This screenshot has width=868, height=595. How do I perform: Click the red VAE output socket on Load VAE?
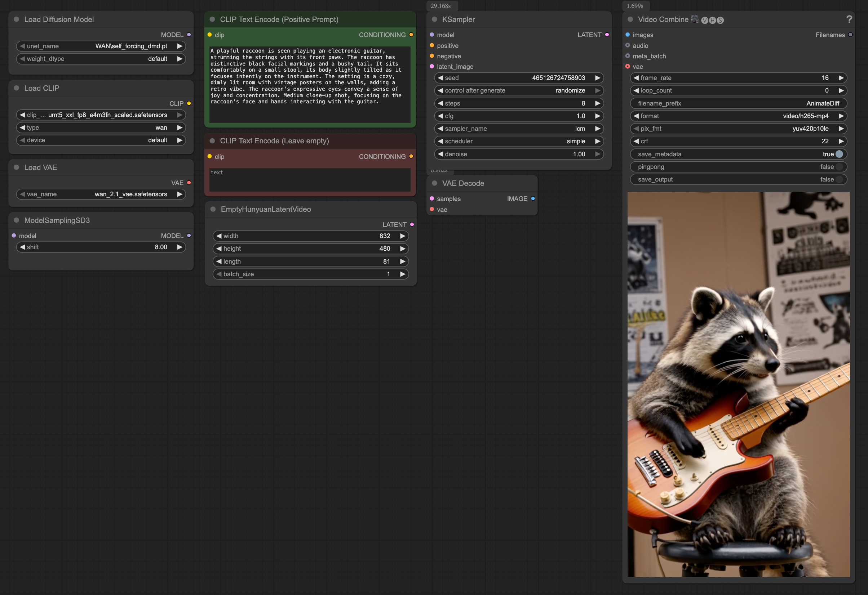[x=189, y=183]
